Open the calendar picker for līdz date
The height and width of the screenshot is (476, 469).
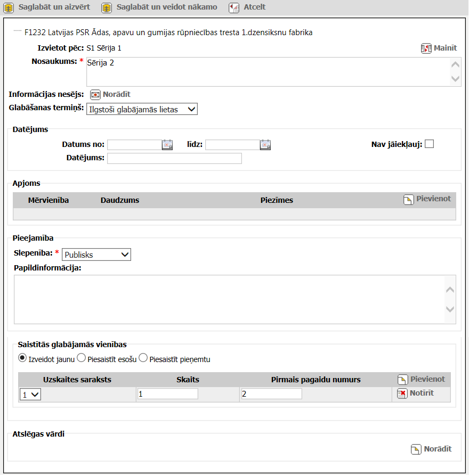pos(265,144)
